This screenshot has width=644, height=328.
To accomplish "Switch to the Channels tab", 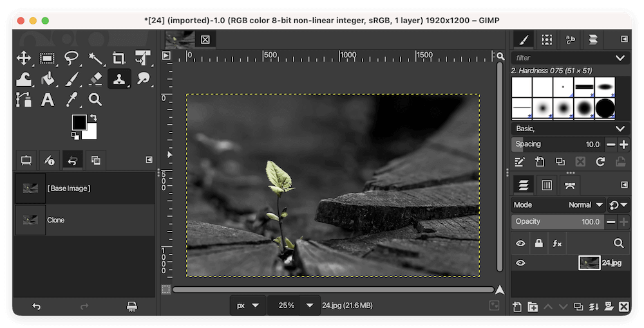I will [547, 185].
